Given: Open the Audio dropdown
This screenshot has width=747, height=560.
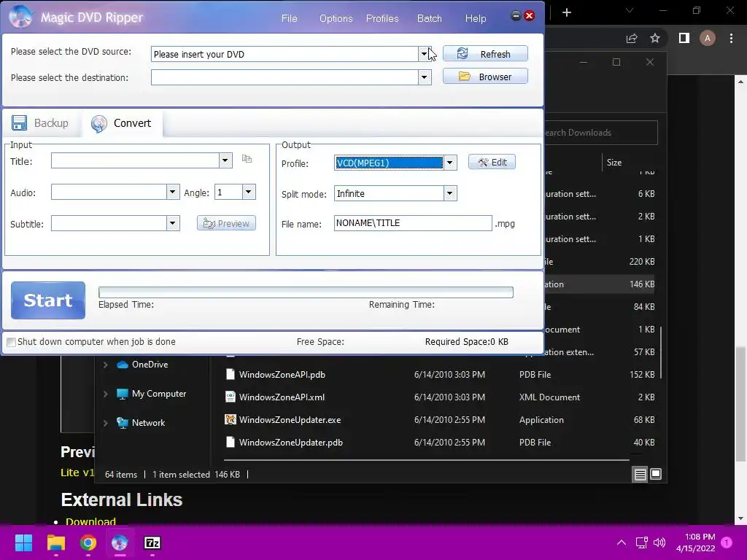Looking at the screenshot, I should click(173, 192).
